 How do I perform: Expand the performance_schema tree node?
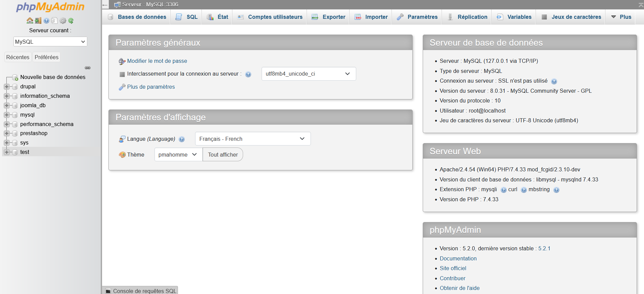(x=6, y=124)
